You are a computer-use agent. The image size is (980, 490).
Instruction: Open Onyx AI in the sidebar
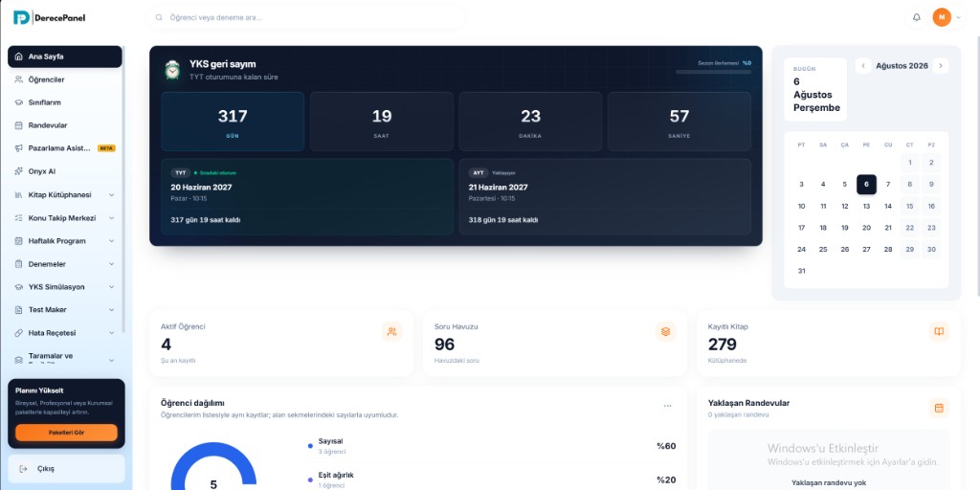click(65, 171)
